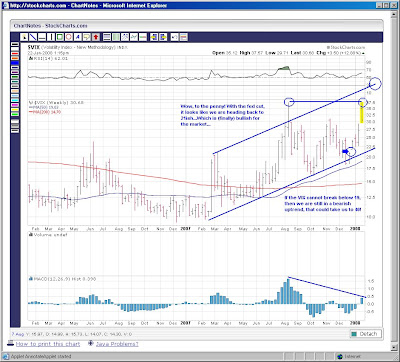This screenshot has width=400, height=362.
Task: Pick the orange color swatch
Action: pyautogui.click(x=15, y=58)
